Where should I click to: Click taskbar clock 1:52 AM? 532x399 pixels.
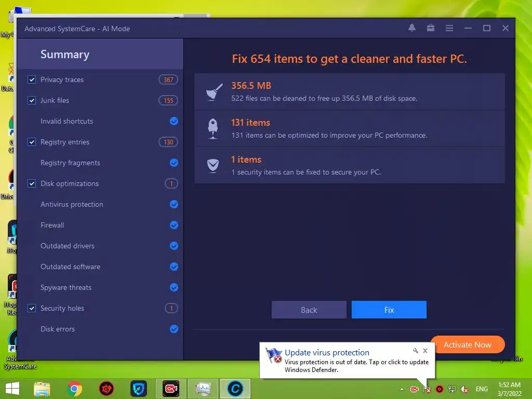coord(509,385)
